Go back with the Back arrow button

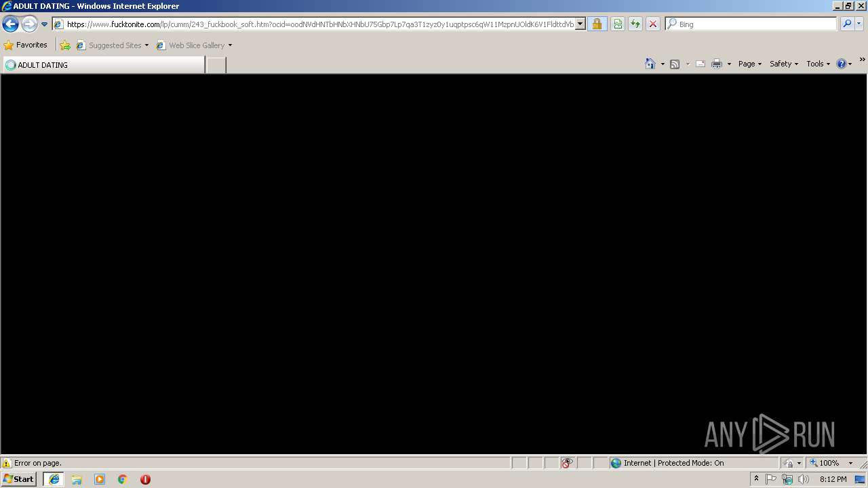(10, 24)
